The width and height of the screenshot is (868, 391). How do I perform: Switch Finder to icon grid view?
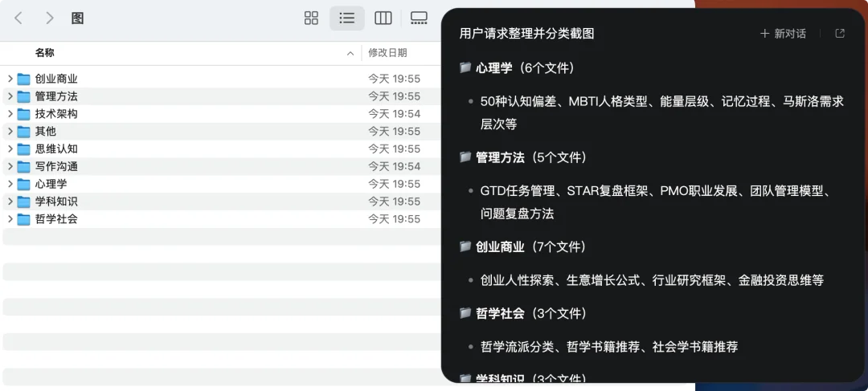(311, 18)
